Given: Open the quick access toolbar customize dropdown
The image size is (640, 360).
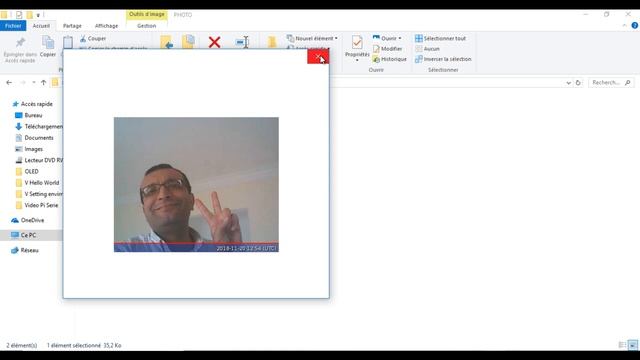Looking at the screenshot, I should pyautogui.click(x=38, y=15).
